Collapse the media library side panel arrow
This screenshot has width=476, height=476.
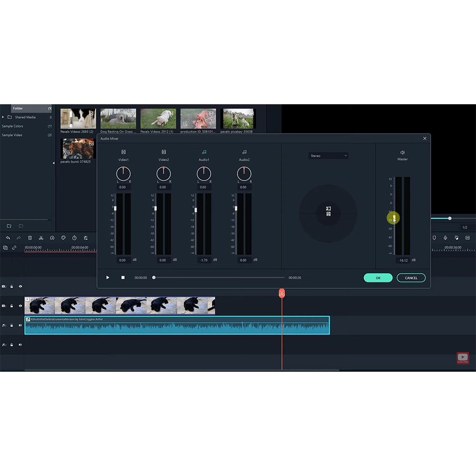[x=54, y=163]
